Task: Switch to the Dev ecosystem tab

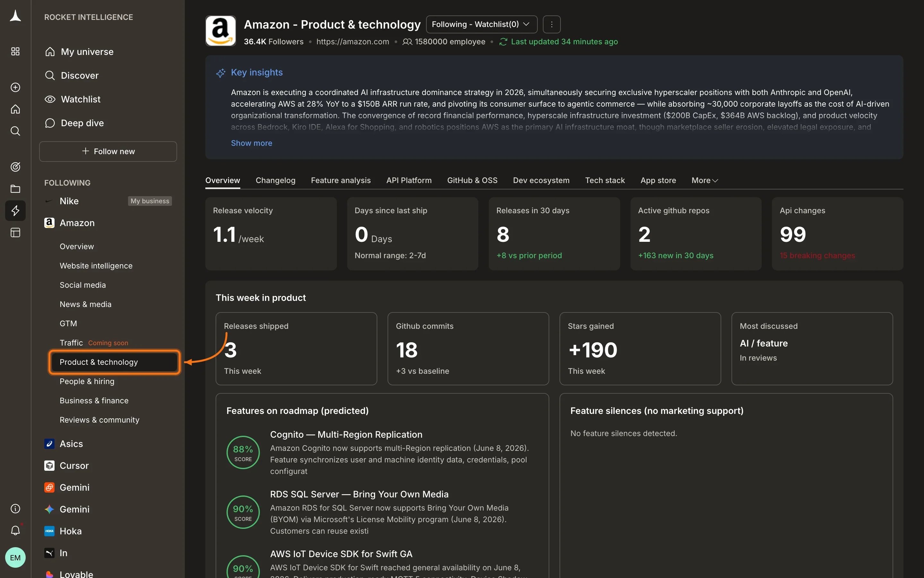Action: [541, 180]
